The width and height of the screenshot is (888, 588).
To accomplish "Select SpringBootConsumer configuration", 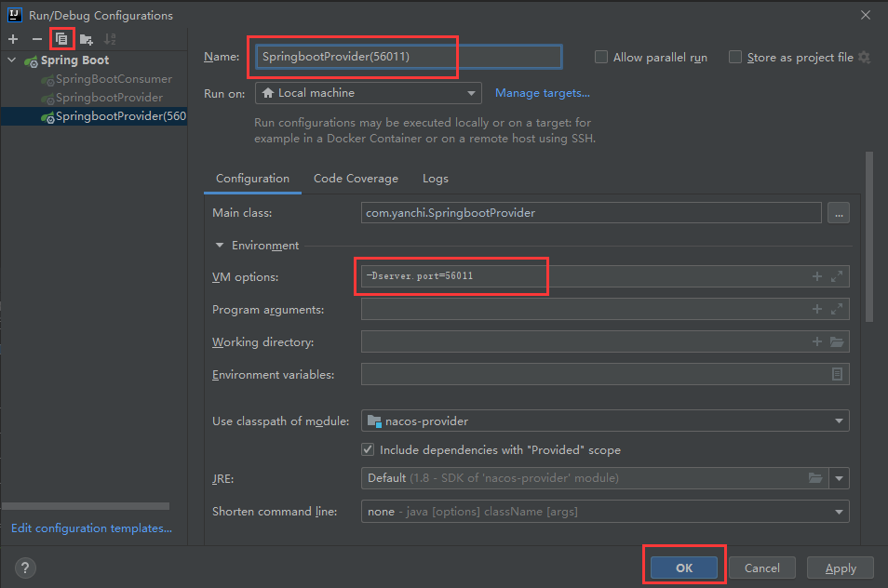I will pyautogui.click(x=114, y=79).
